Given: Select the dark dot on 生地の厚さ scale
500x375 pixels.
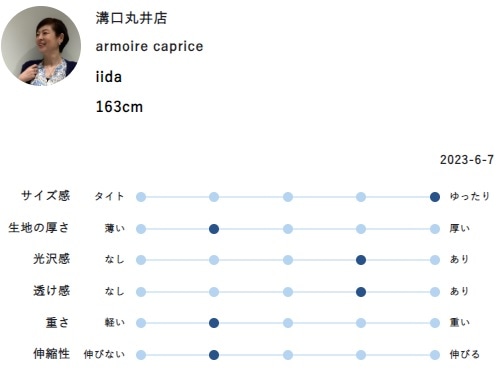Looking at the screenshot, I should (214, 229).
